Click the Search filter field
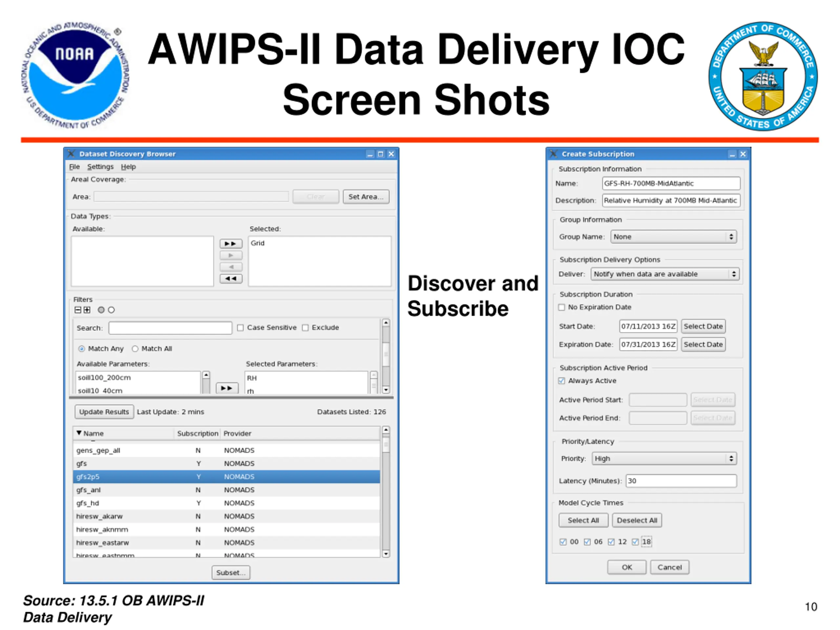This screenshot has width=840, height=630. coord(170,328)
